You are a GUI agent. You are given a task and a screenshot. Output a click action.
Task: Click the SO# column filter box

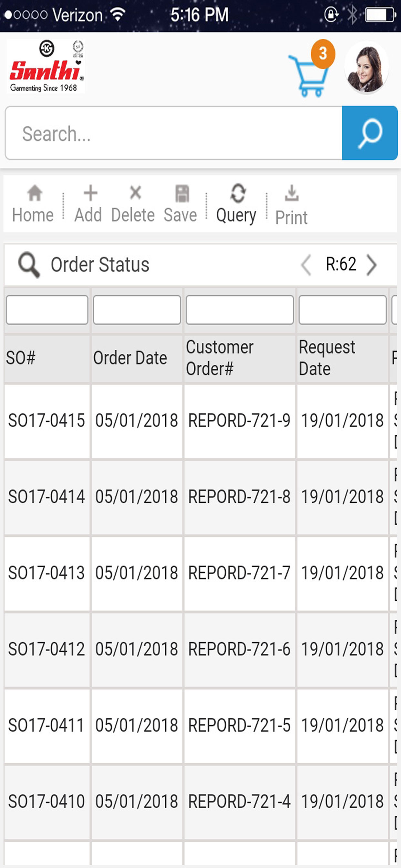47,310
